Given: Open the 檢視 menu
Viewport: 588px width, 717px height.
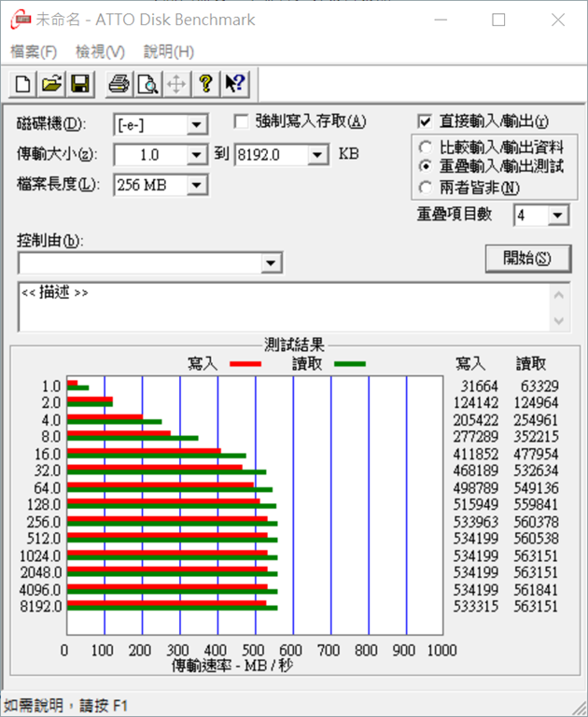Looking at the screenshot, I should pos(100,51).
